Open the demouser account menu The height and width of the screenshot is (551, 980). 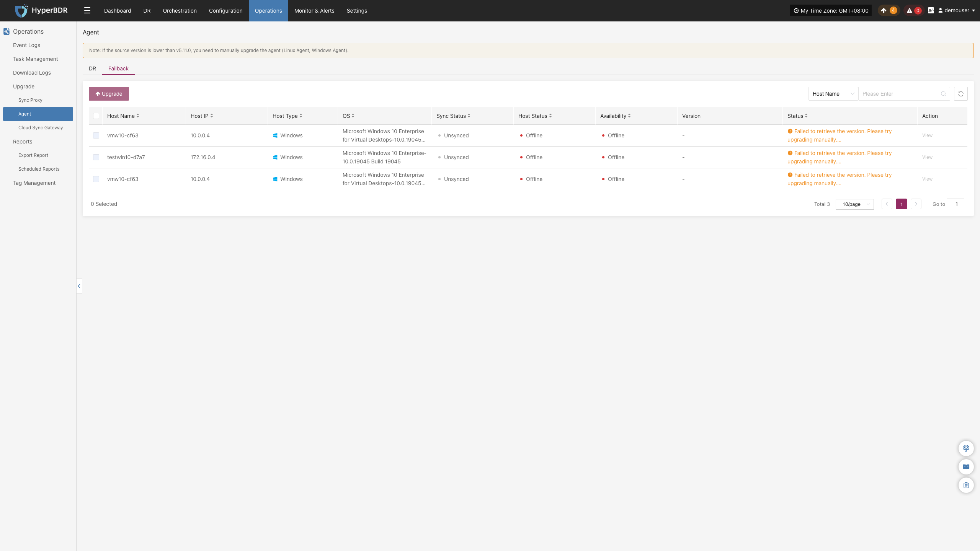pos(957,11)
